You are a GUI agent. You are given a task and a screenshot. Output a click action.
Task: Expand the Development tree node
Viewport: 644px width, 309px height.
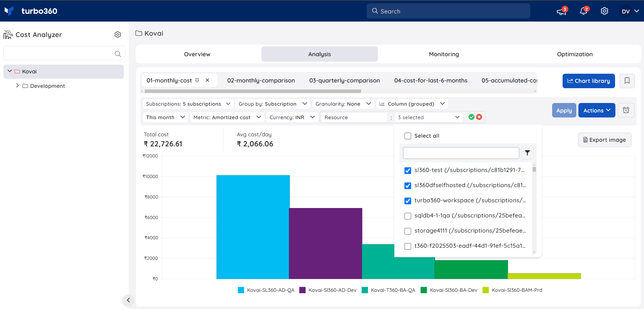point(17,85)
